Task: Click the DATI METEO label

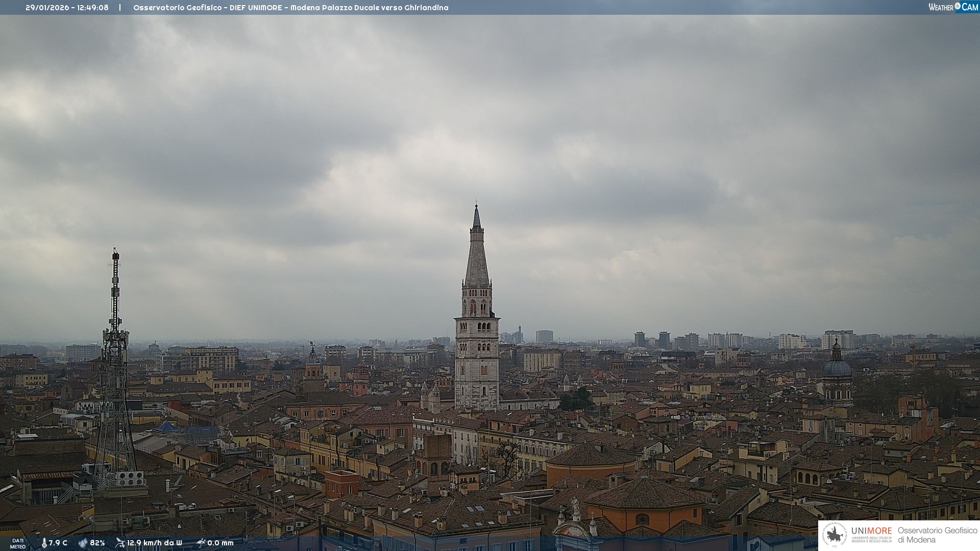Action: pyautogui.click(x=18, y=543)
